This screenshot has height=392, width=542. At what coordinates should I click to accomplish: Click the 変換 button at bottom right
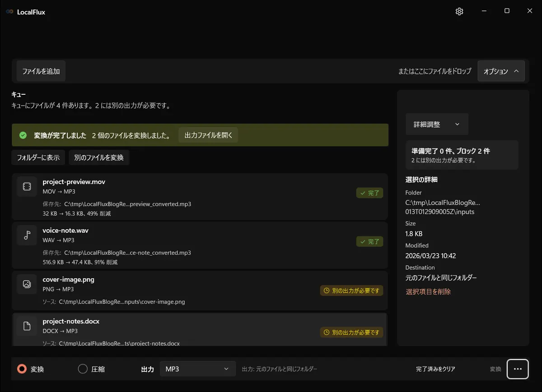(x=495, y=369)
